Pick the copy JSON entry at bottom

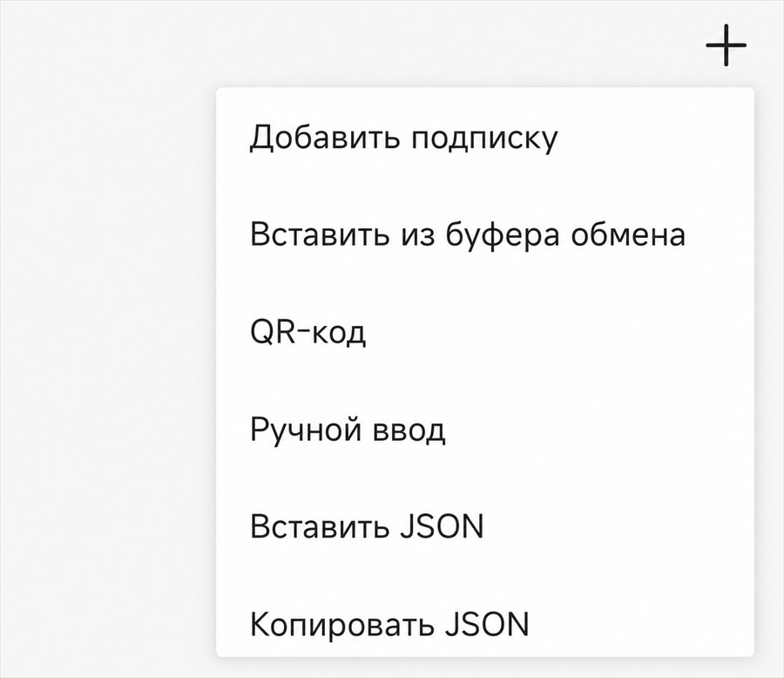[x=485, y=623]
